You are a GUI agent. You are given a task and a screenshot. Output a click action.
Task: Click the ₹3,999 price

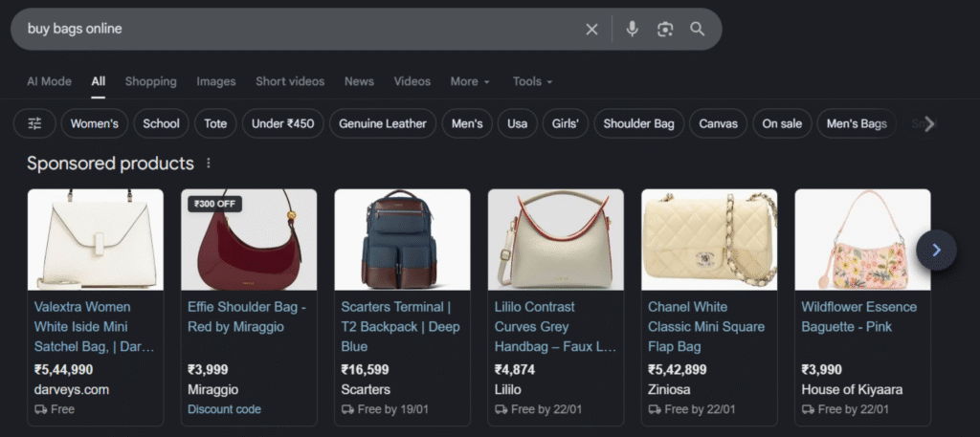coord(208,370)
